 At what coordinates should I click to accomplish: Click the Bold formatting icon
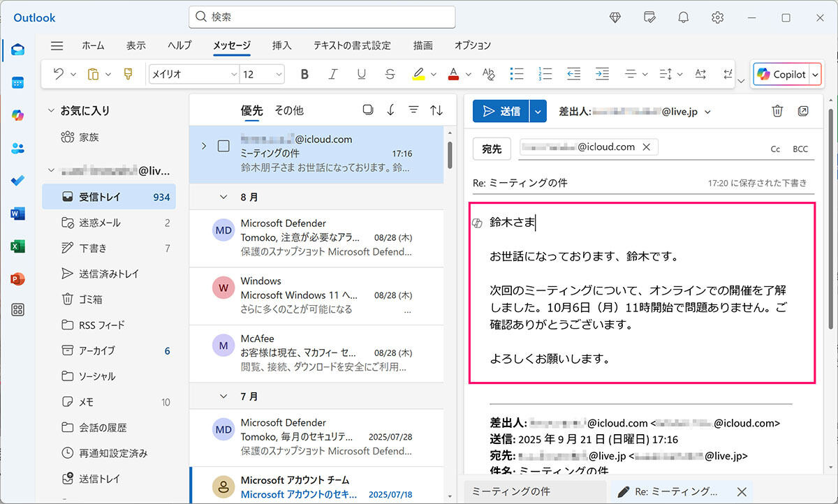click(304, 74)
